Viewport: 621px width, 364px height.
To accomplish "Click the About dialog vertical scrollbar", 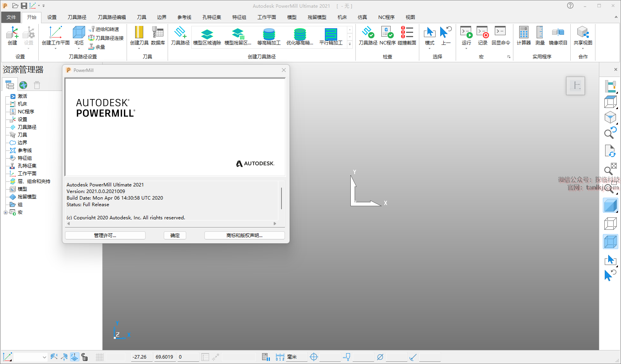I will [281, 198].
